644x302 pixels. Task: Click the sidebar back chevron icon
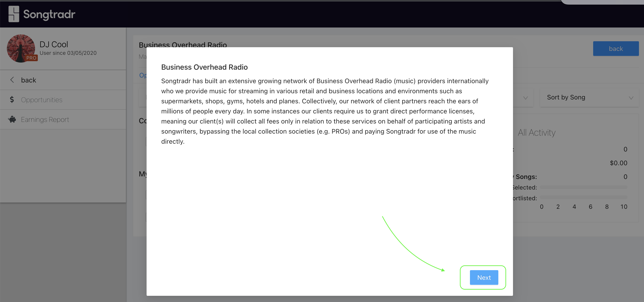pyautogui.click(x=12, y=80)
